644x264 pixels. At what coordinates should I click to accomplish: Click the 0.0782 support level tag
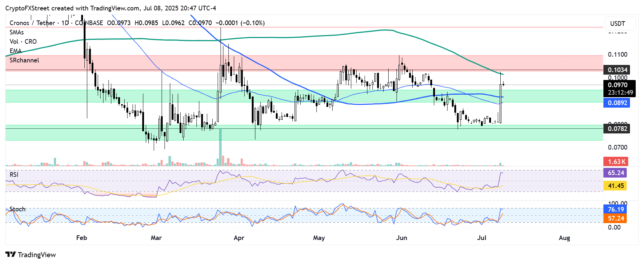click(617, 129)
